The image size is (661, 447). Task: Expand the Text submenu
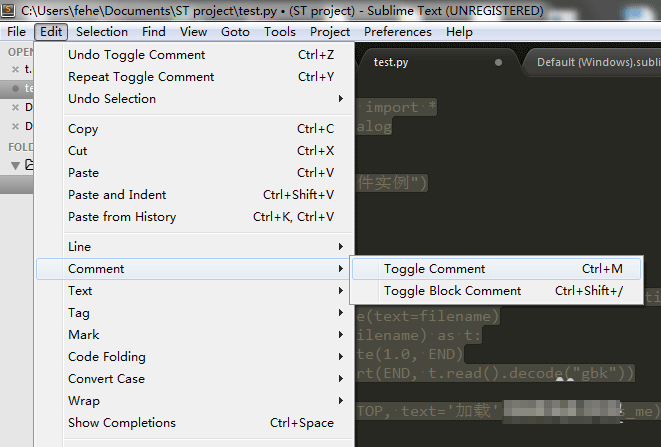194,291
